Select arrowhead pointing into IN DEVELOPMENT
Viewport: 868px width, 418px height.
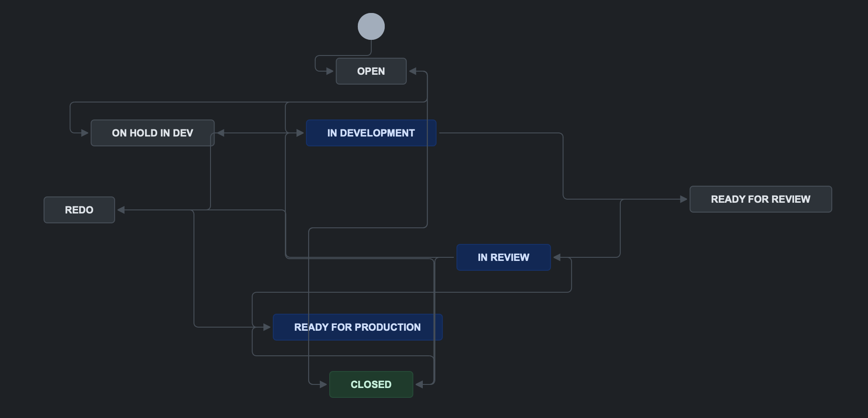[x=300, y=133]
